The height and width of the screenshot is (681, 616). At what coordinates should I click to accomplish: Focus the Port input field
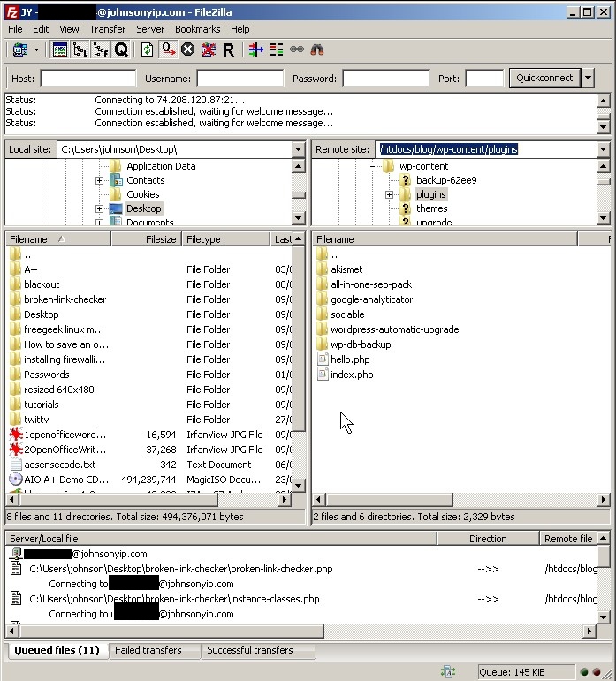tap(484, 79)
